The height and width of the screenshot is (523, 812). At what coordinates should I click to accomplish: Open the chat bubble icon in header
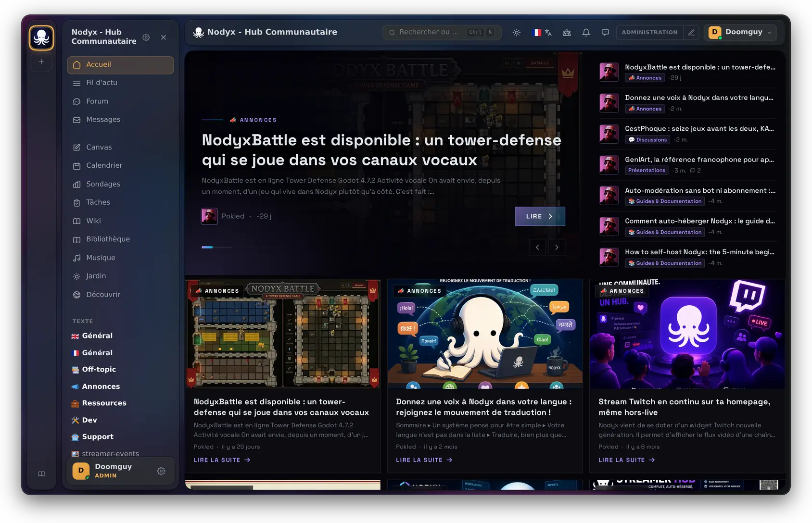click(605, 32)
